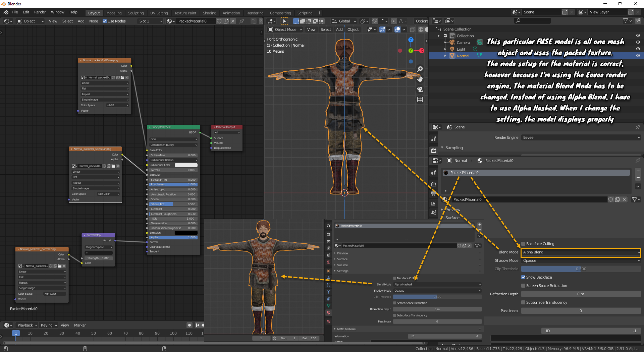Adjust the Roughness slider in Principled BSDF
Viewport: 644px width, 352px height.
click(173, 184)
